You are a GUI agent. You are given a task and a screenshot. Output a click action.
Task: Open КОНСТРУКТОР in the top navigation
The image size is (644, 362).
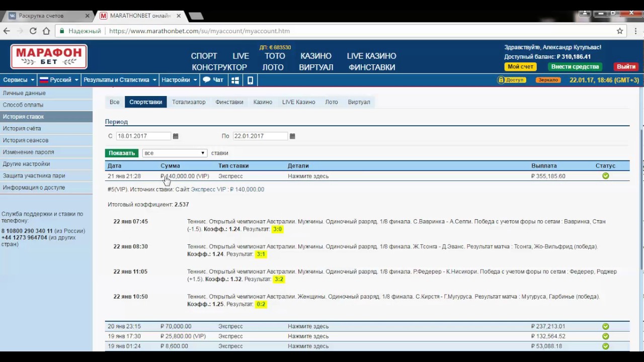(219, 67)
